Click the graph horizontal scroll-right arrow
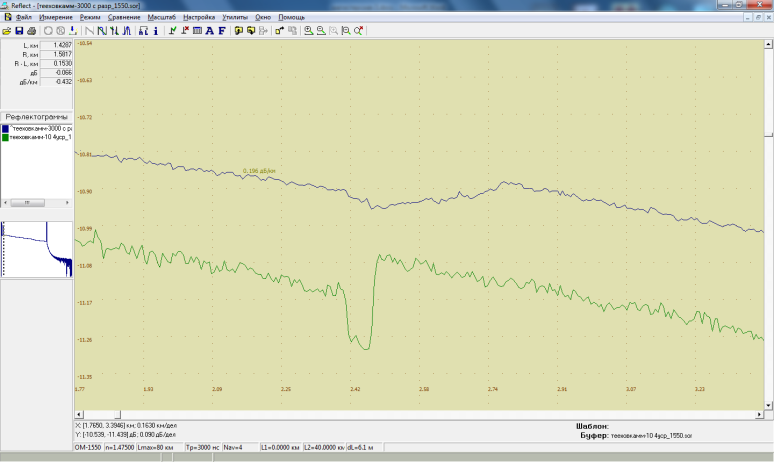 760,415
